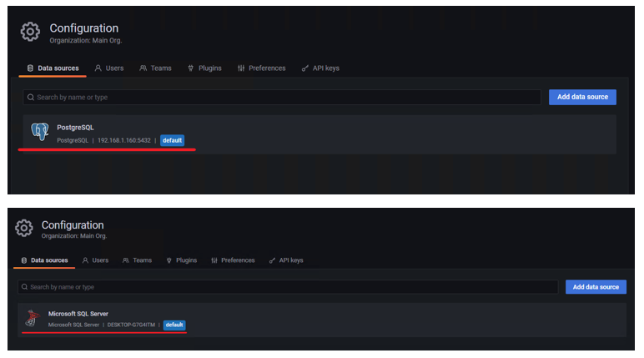Click Add data source button in bottom panel
644x358 pixels.
596,287
